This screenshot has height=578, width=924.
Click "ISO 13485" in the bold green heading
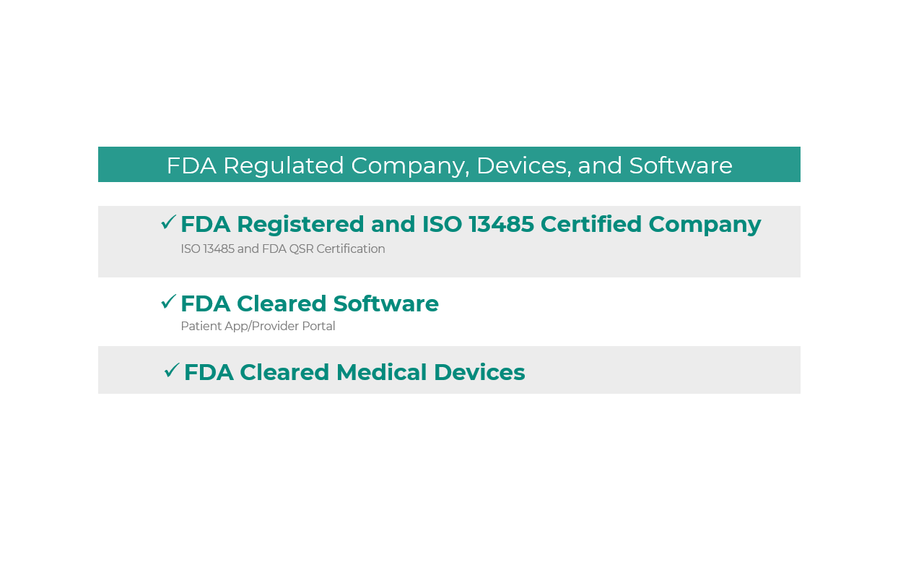coord(478,225)
